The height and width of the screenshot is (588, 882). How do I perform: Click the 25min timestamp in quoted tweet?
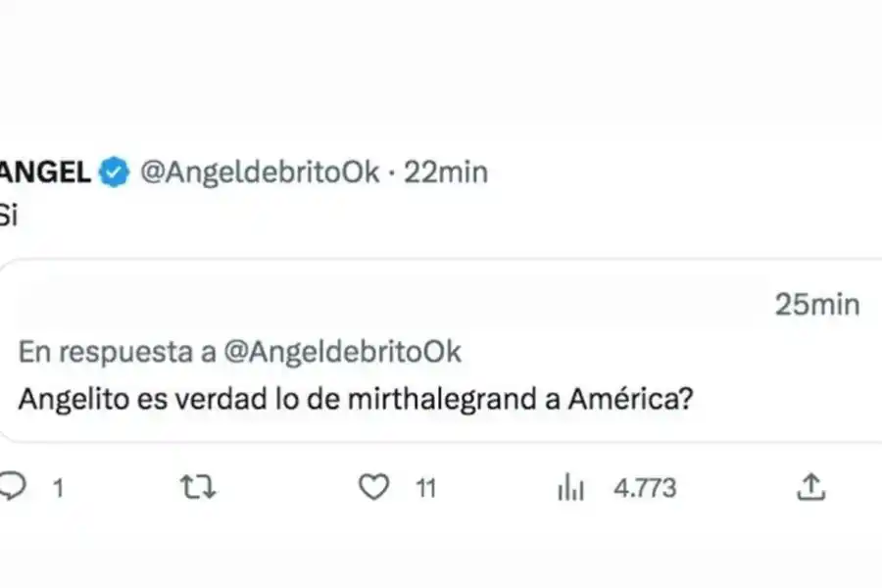click(x=816, y=305)
